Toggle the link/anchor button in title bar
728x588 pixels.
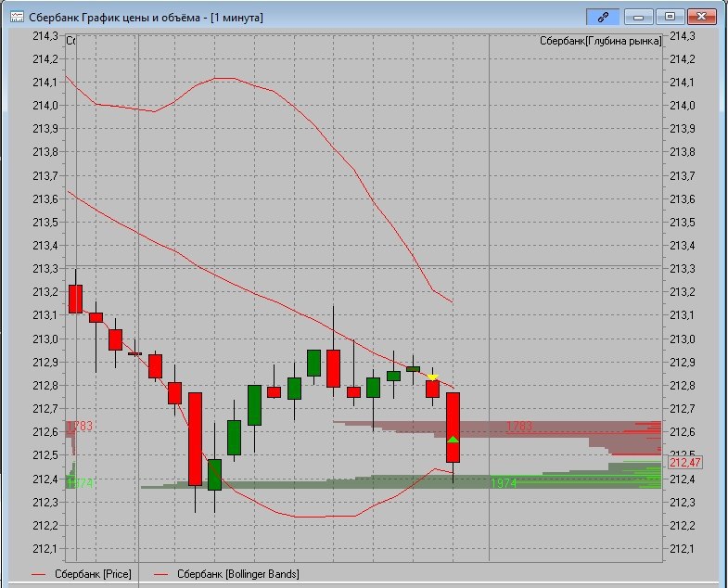(x=603, y=18)
